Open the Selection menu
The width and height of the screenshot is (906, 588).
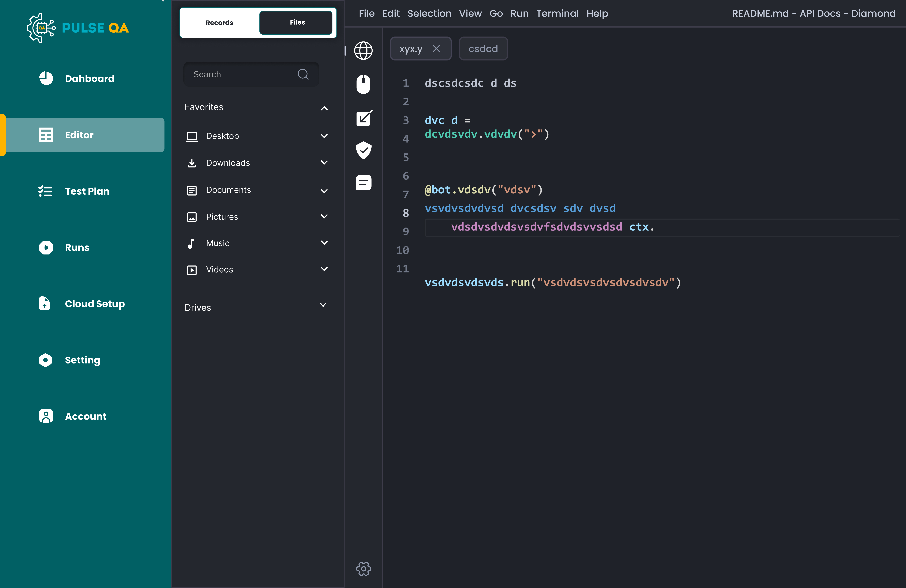click(x=429, y=13)
